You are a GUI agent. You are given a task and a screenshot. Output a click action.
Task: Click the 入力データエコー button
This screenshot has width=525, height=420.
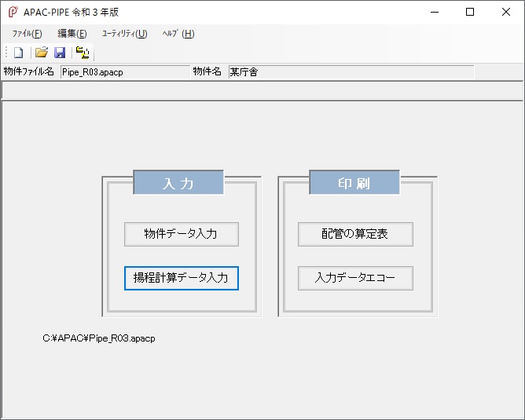355,278
